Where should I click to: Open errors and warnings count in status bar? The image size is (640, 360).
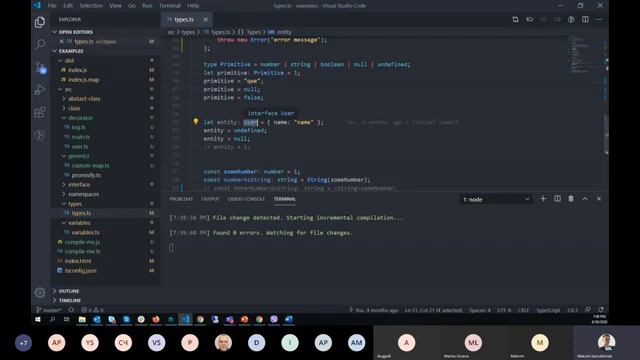point(92,310)
